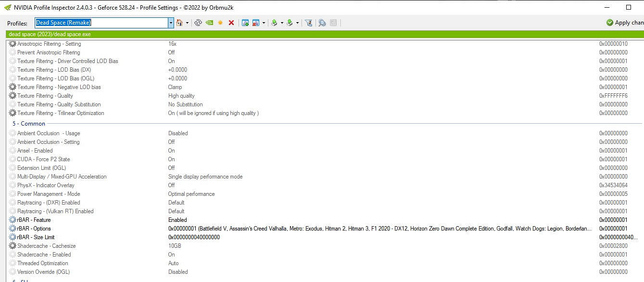This screenshot has width=644, height=282.
Task: Click the gear icon beside Texture Filtering - Quality
Action: 13,96
